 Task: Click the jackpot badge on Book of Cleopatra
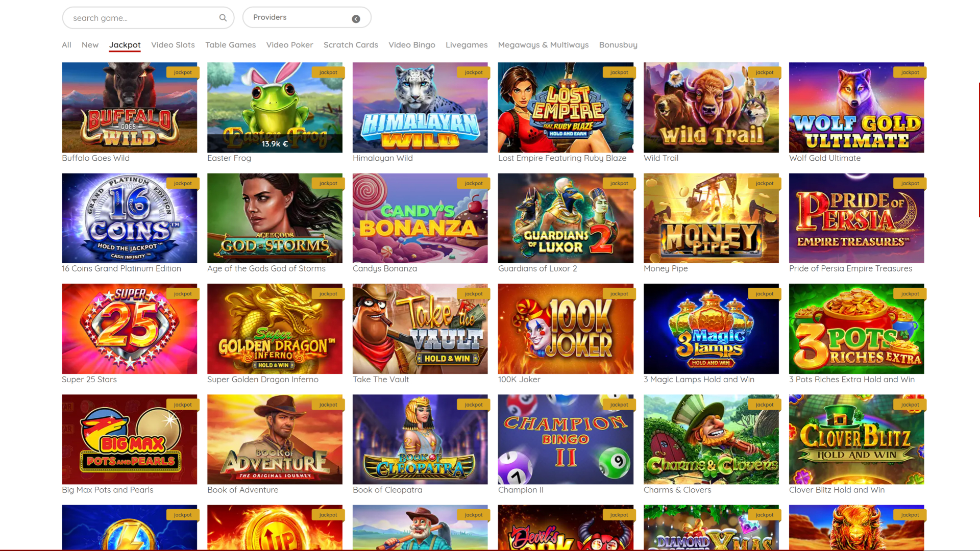(474, 404)
